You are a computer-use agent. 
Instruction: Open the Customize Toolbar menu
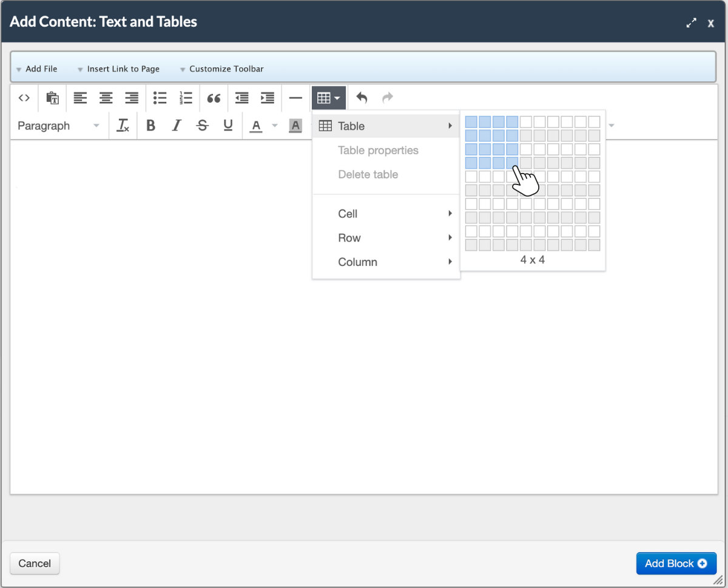coord(221,69)
